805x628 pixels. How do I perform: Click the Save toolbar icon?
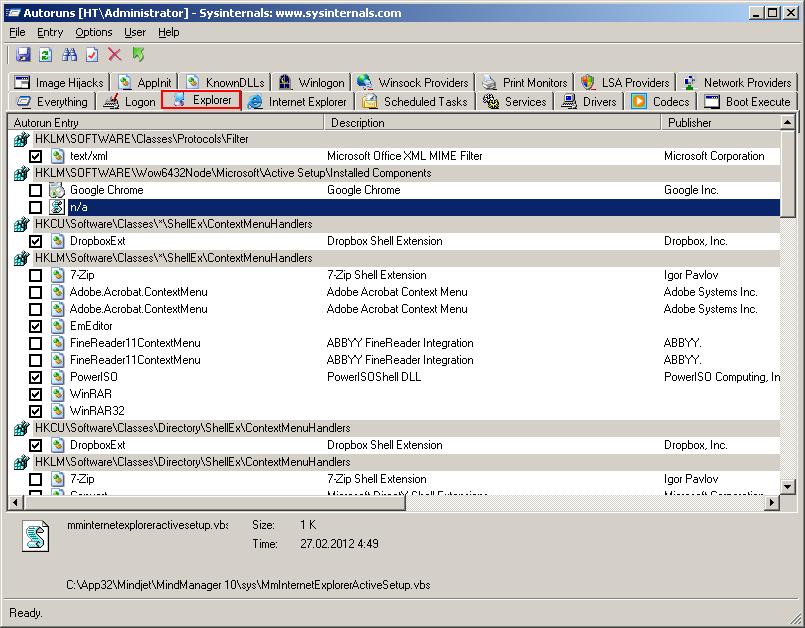coord(24,55)
